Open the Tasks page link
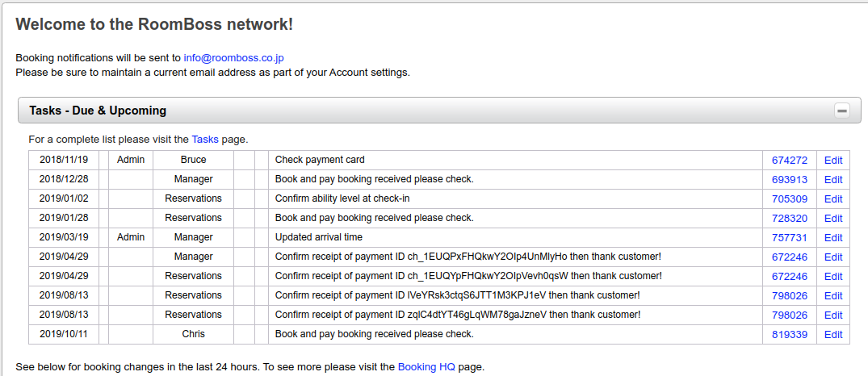Screen dimensions: 868x376 [205, 140]
